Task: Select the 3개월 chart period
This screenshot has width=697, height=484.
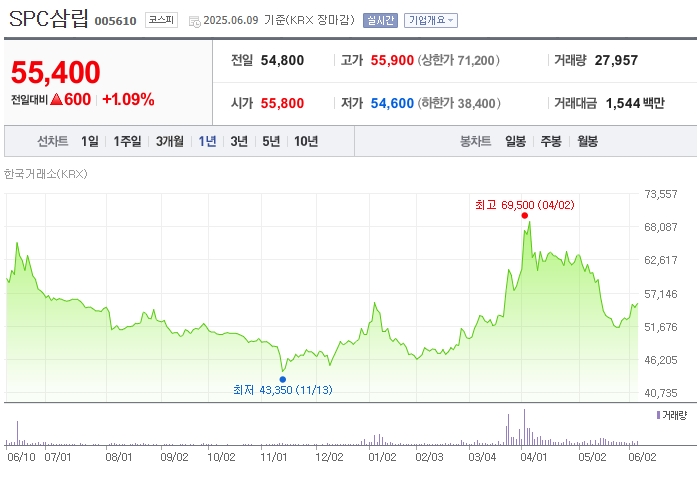Action: [169, 141]
